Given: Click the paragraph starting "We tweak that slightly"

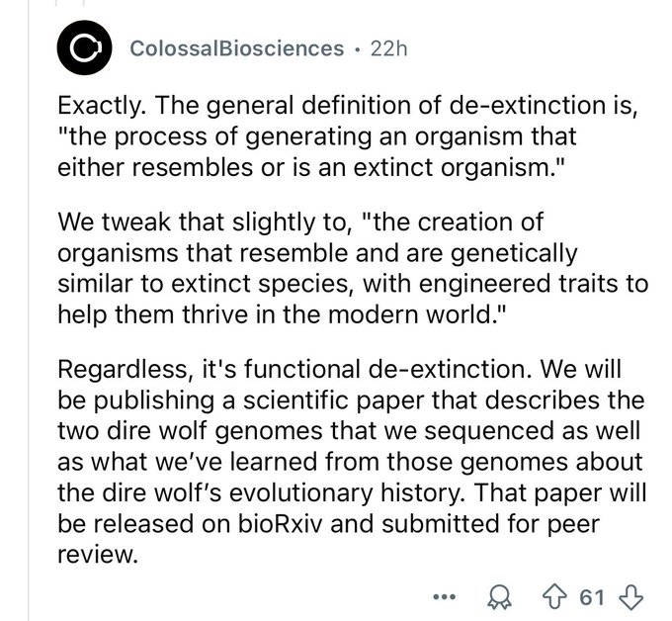Looking at the screenshot, I should click(353, 268).
